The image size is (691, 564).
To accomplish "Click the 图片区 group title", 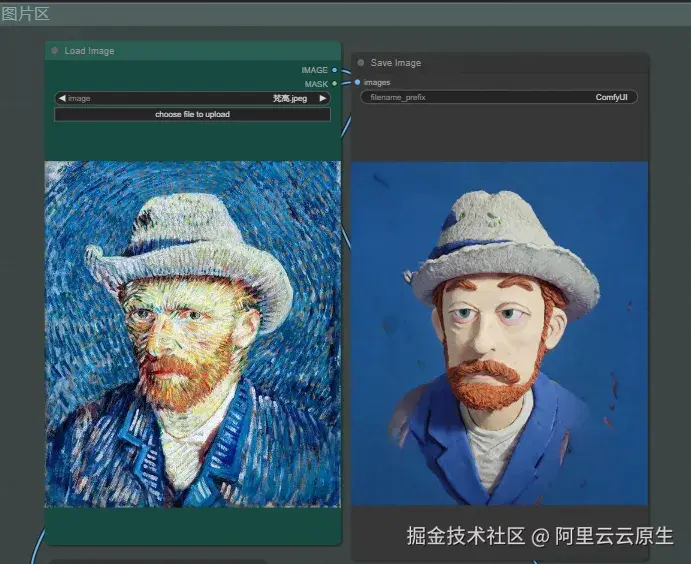I will point(25,14).
